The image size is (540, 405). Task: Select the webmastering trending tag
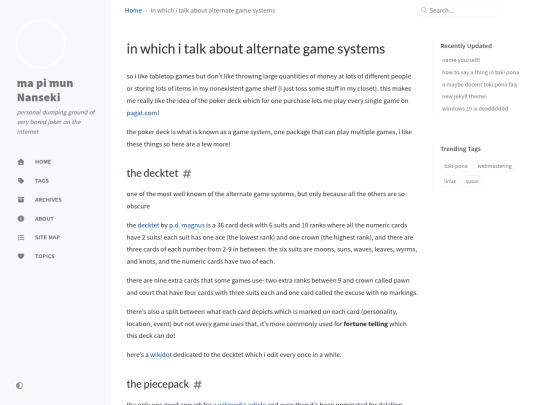coord(495,166)
